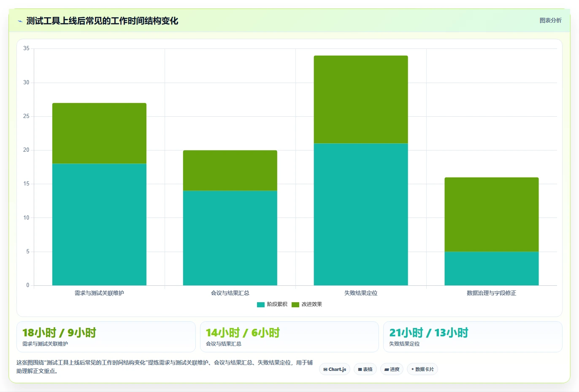Click the x-axis label 数据治理与字段修正
The width and height of the screenshot is (579, 392).
(x=492, y=293)
